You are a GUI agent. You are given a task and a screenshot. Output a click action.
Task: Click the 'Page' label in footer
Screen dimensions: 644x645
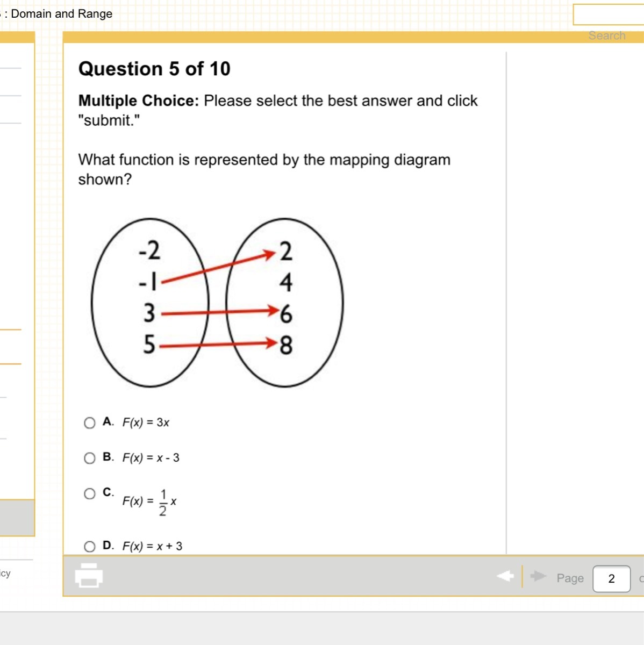(570, 578)
